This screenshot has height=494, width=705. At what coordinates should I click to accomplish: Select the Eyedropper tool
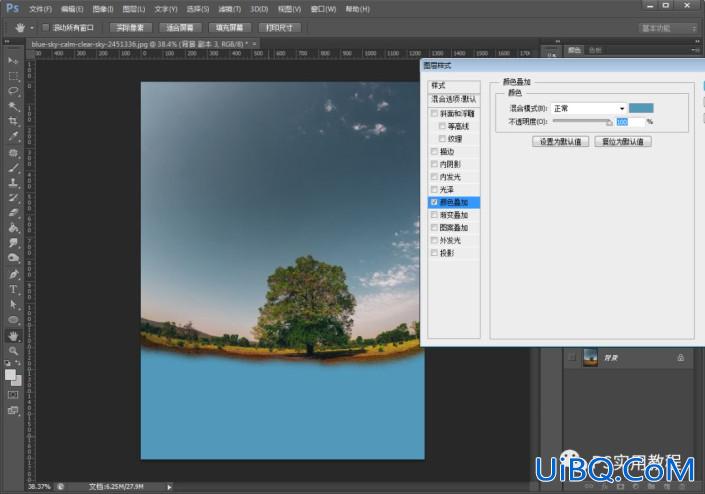(13, 137)
